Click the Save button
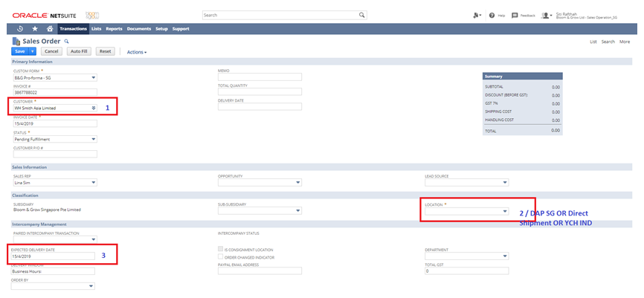This screenshot has height=298, width=644. click(x=20, y=51)
